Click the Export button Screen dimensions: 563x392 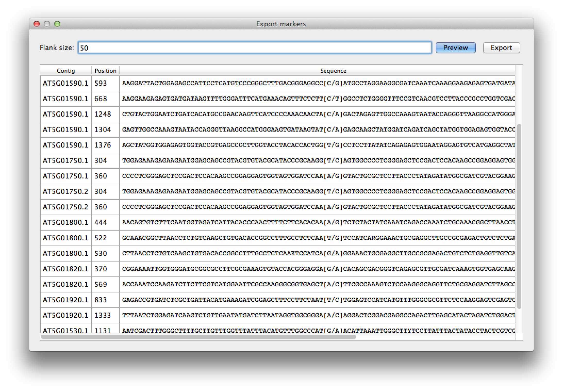[501, 48]
